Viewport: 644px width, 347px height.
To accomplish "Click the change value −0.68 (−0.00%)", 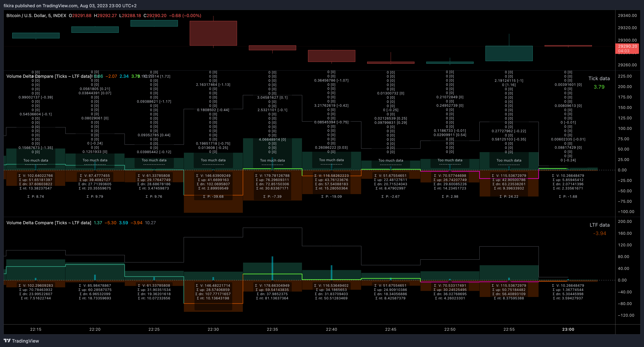I will 185,15.
